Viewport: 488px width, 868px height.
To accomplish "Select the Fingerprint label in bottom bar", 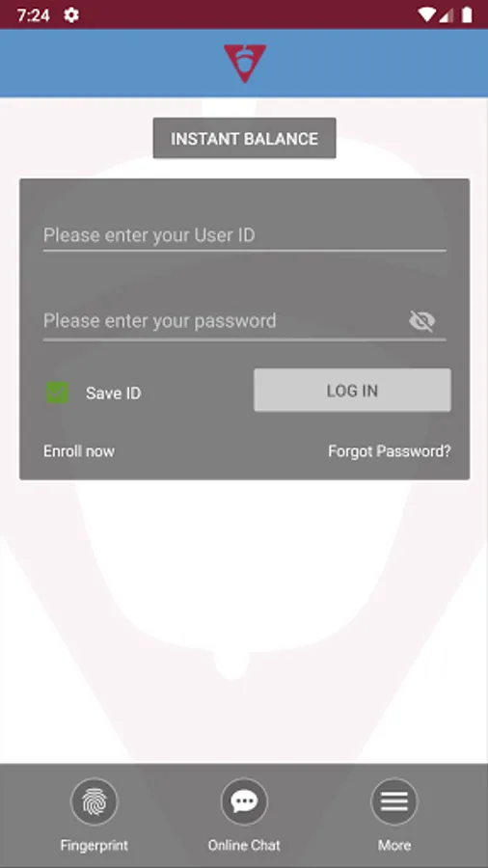I will [x=95, y=845].
